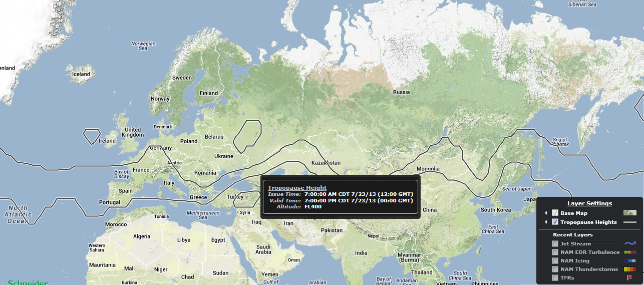Viewport: 644px width, 285px height.
Task: Click the Tropopause Heights double-line icon
Action: coord(629,222)
